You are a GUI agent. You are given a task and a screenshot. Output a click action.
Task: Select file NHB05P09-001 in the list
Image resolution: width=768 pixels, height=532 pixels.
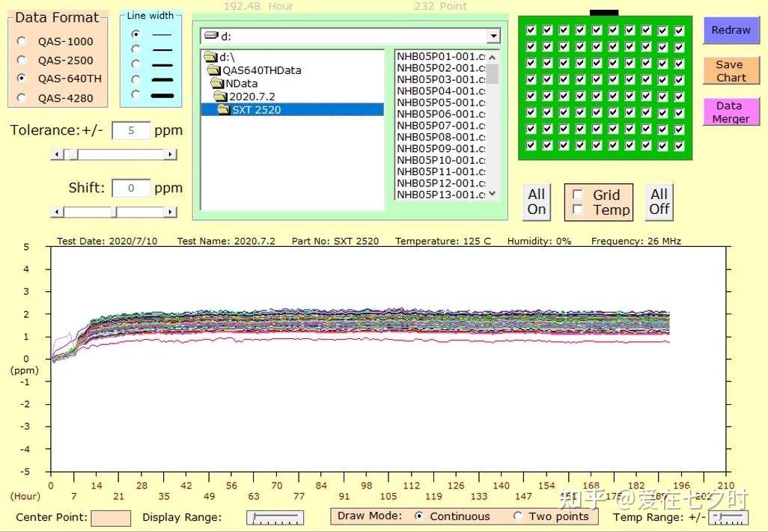point(441,148)
